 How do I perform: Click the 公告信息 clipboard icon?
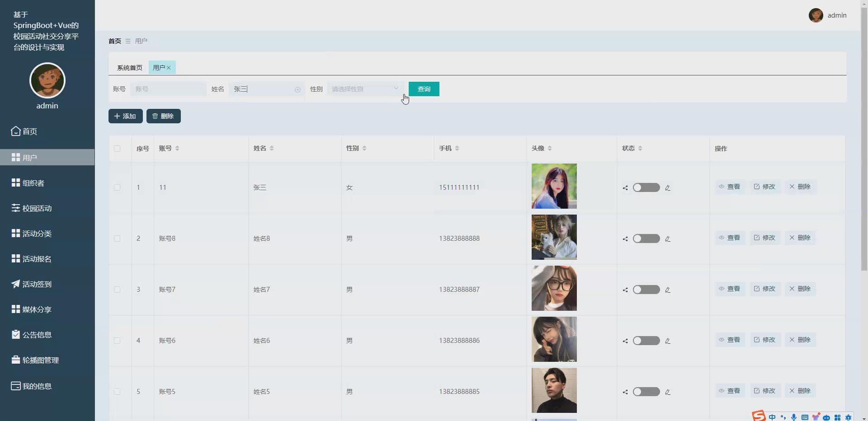coord(16,334)
